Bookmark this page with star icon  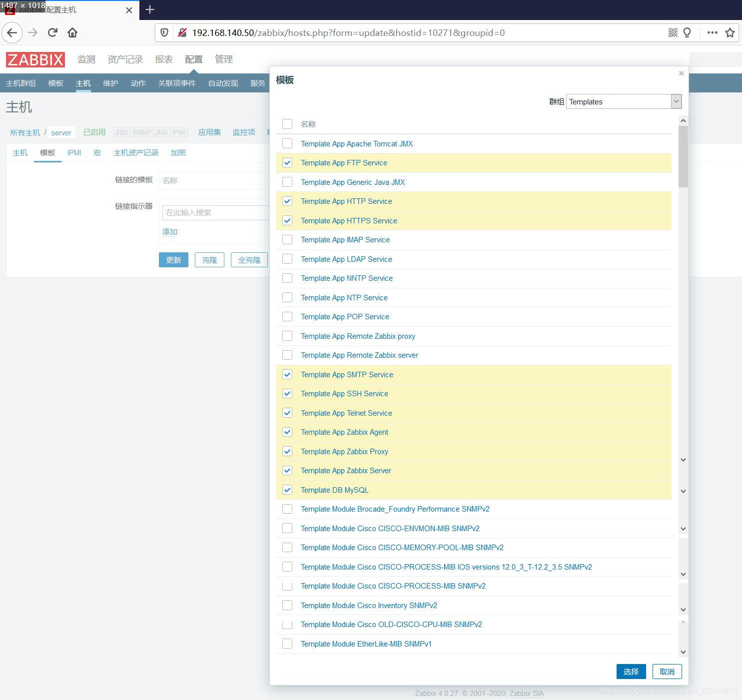730,33
